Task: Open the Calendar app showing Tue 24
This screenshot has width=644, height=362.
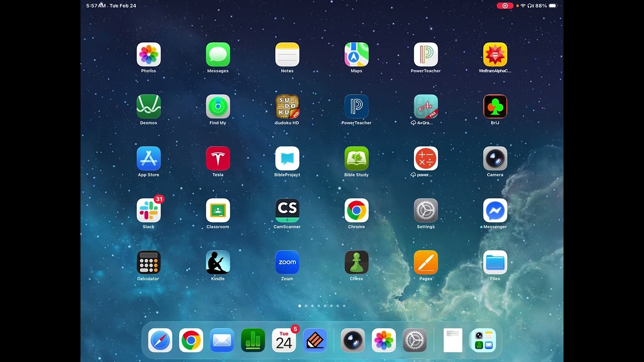Action: (x=284, y=340)
